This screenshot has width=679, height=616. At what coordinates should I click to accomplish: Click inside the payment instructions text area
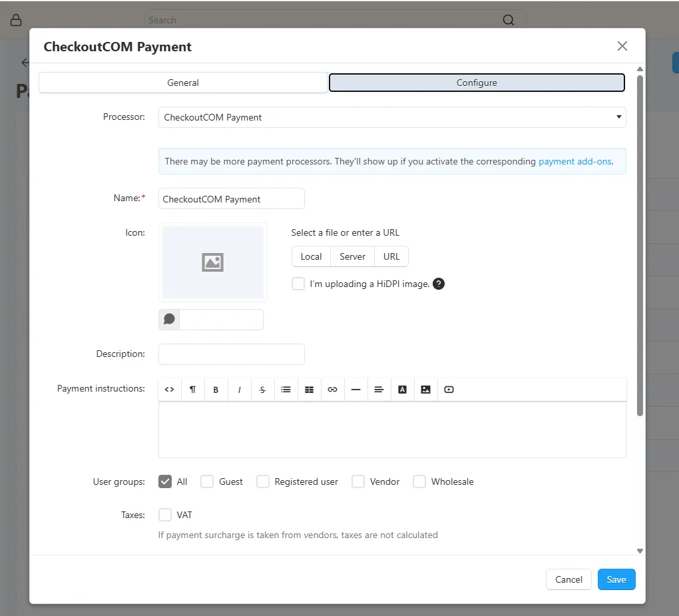pos(392,430)
